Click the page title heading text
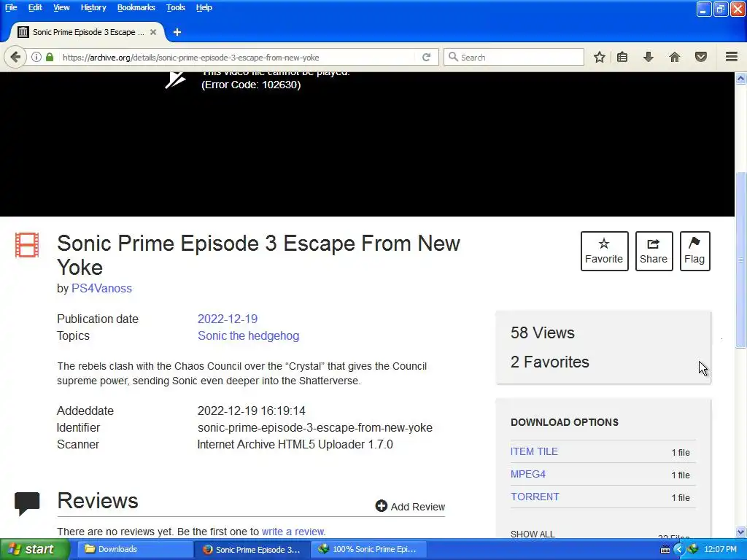Screen dimensions: 747x560 [258, 254]
